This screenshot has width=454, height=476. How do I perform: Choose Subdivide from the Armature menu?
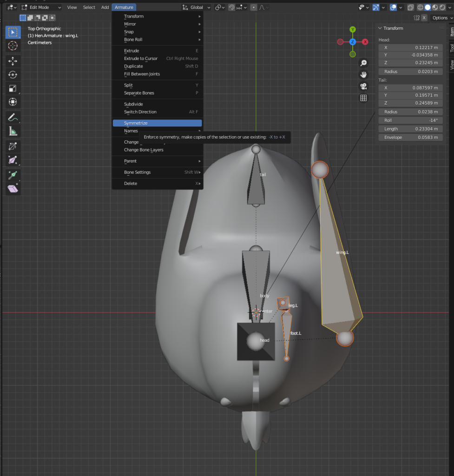click(133, 104)
